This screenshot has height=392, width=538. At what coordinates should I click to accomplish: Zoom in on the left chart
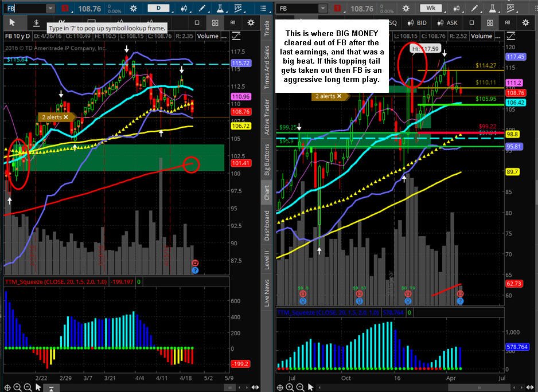pyautogui.click(x=18, y=387)
